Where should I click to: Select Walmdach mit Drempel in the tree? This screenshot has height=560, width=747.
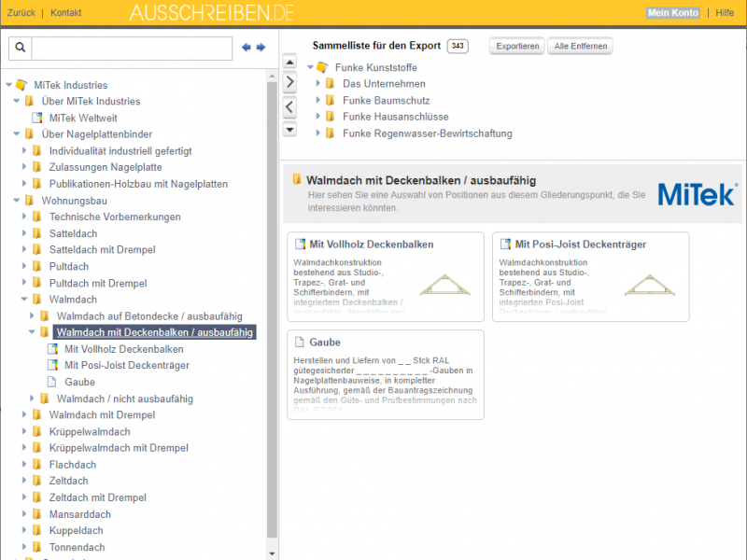click(102, 414)
